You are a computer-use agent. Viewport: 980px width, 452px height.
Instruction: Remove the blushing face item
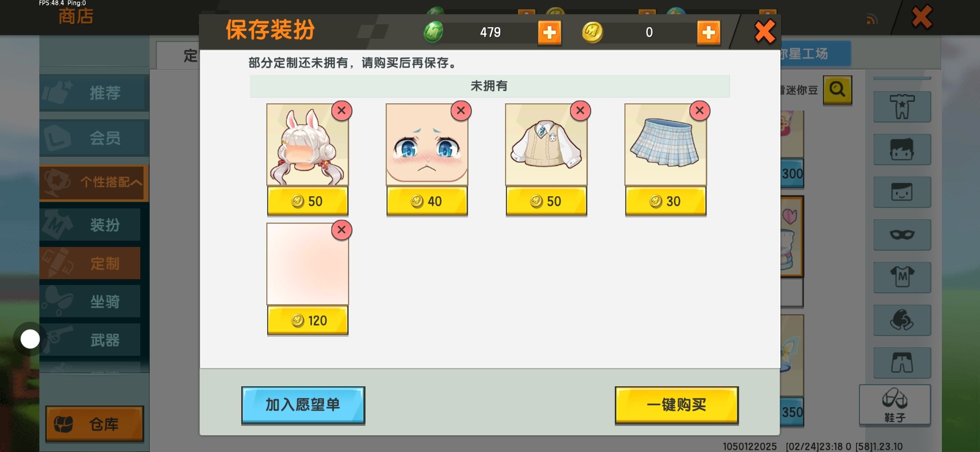(x=461, y=111)
